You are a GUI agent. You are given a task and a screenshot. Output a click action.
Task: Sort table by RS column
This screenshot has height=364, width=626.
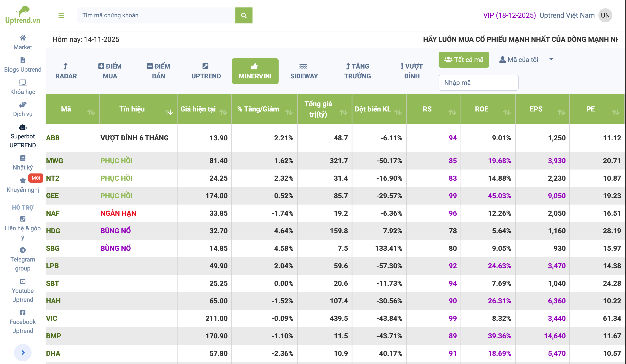[x=452, y=113]
